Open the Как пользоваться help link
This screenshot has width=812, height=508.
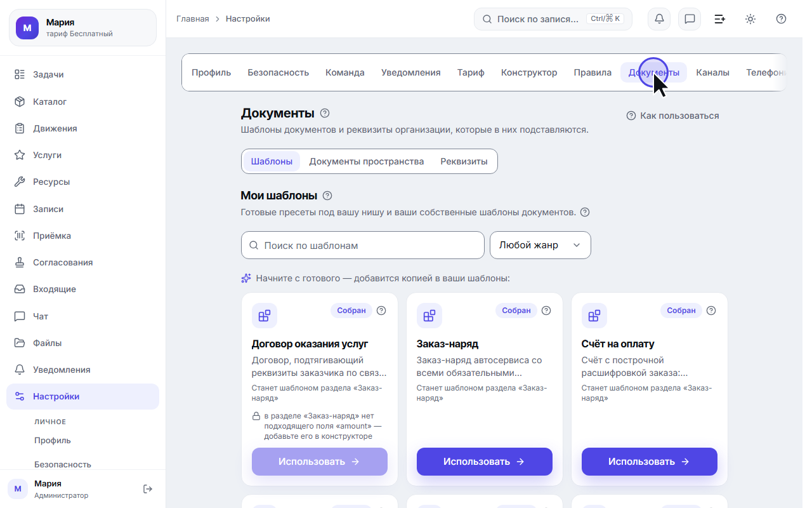[x=672, y=116]
